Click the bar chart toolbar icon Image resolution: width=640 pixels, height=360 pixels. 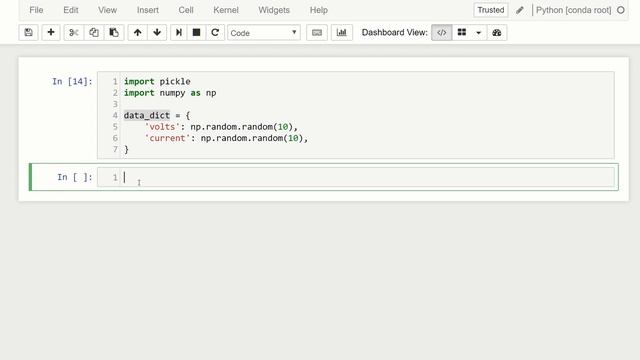(342, 33)
